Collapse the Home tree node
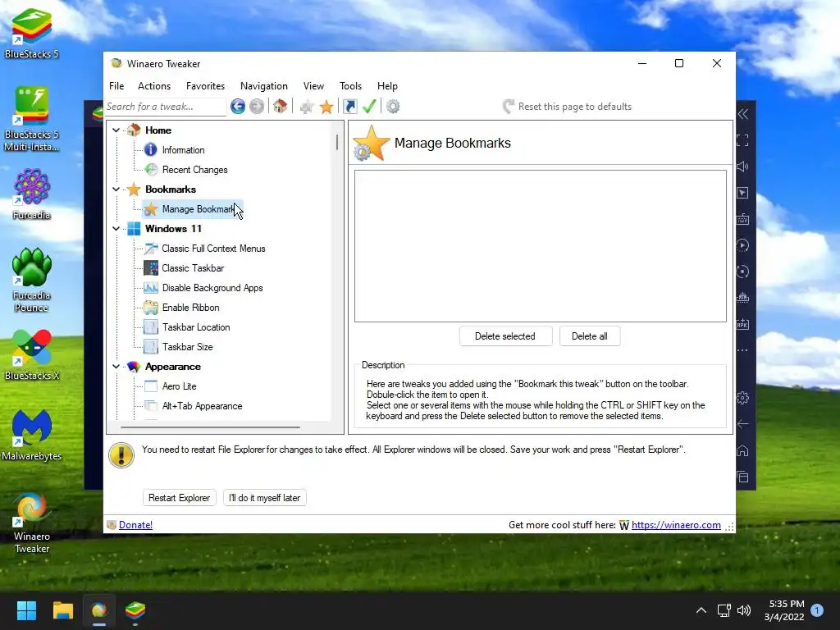840x630 pixels. tap(116, 130)
